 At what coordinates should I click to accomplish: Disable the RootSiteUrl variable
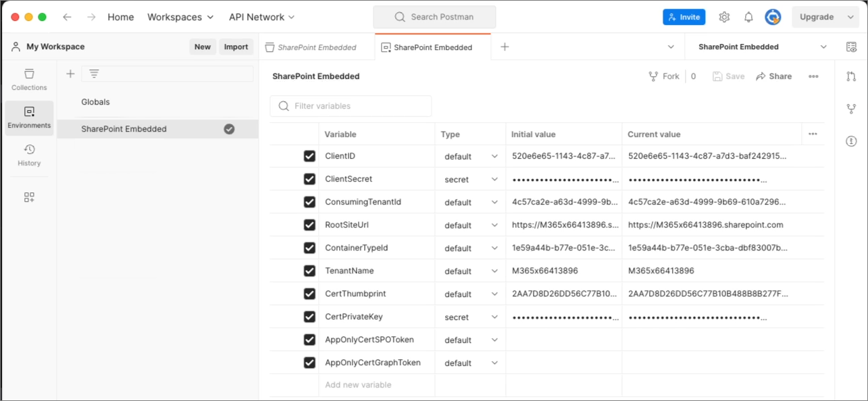(x=309, y=224)
